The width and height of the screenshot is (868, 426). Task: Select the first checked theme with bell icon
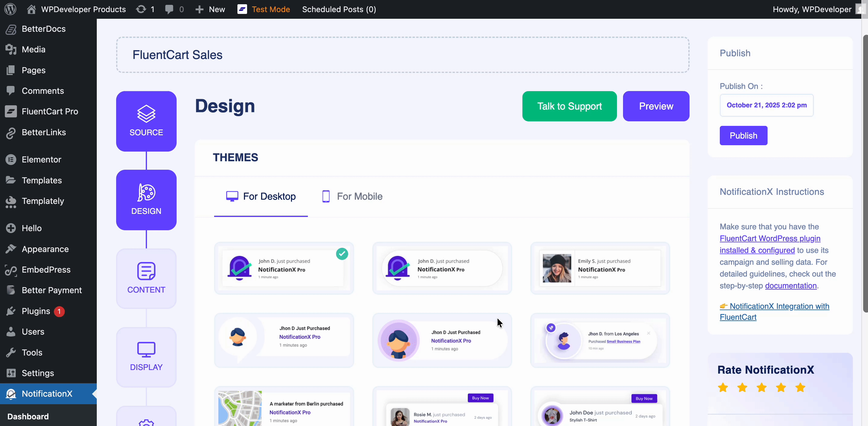284,268
